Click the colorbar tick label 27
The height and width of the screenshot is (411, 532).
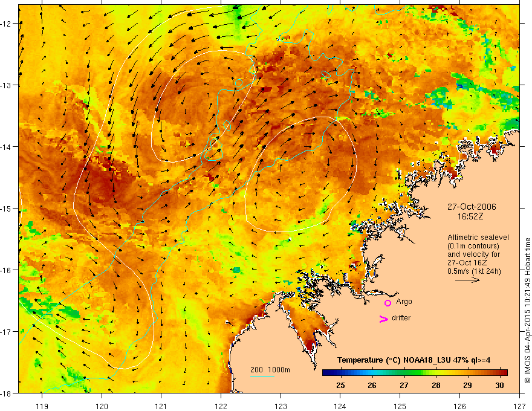tap(404, 385)
